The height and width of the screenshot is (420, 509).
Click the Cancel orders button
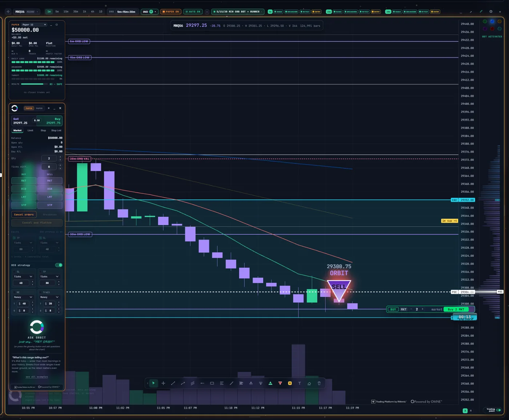[24, 215]
